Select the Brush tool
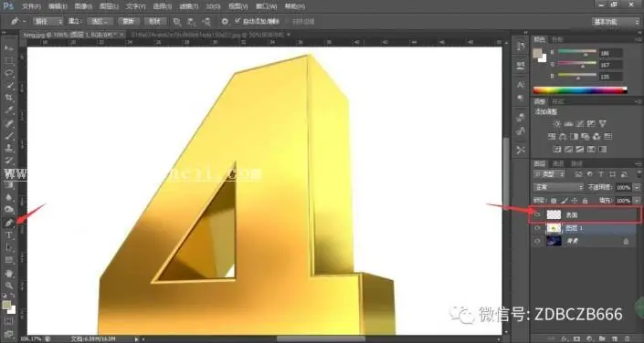644x343 pixels. (x=9, y=136)
